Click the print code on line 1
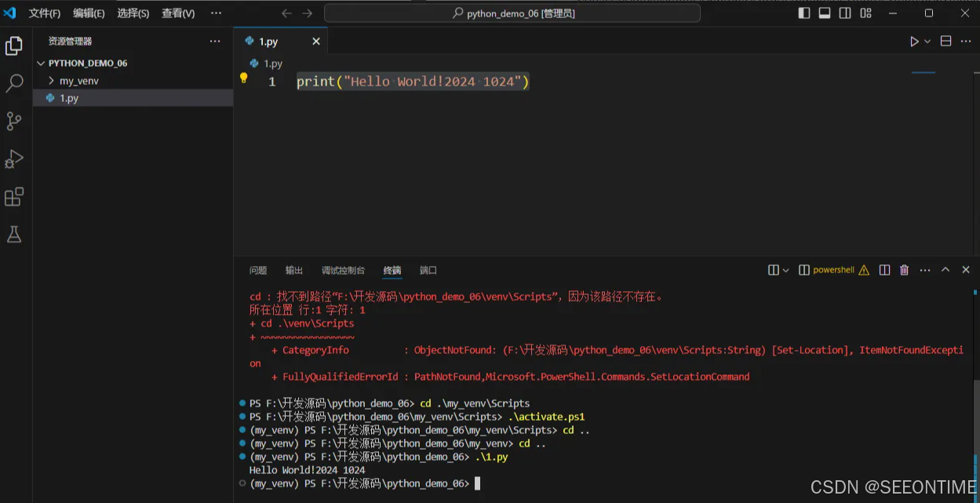This screenshot has width=980, height=503. click(x=413, y=82)
